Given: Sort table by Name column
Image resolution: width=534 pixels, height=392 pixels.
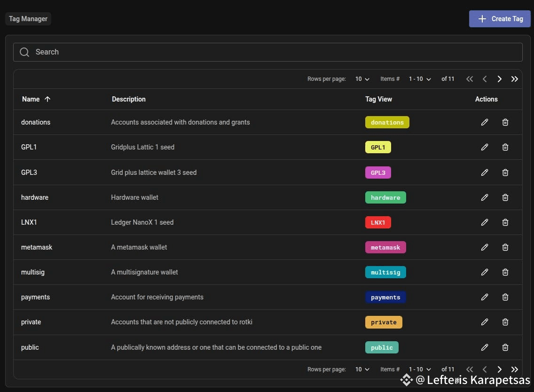Looking at the screenshot, I should tap(36, 99).
